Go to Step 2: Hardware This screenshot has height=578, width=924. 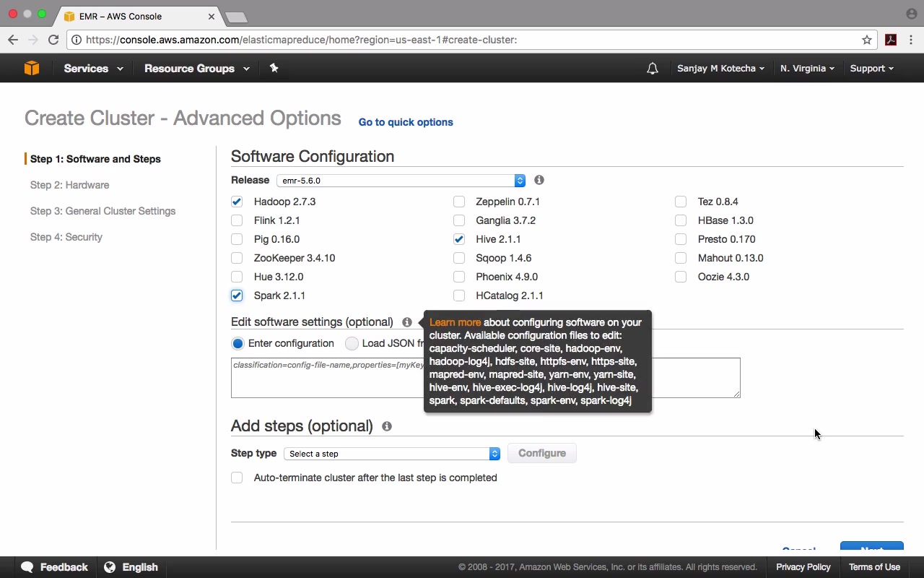(x=70, y=185)
